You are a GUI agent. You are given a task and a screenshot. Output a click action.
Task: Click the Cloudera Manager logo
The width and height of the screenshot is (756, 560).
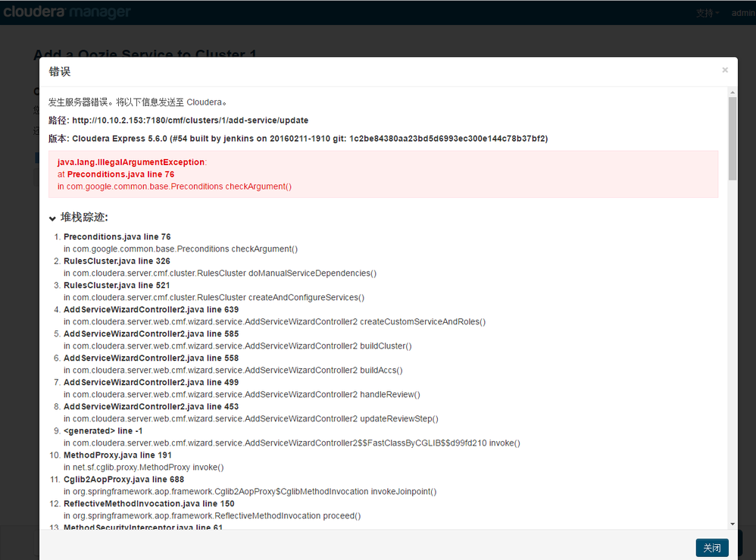click(x=67, y=12)
